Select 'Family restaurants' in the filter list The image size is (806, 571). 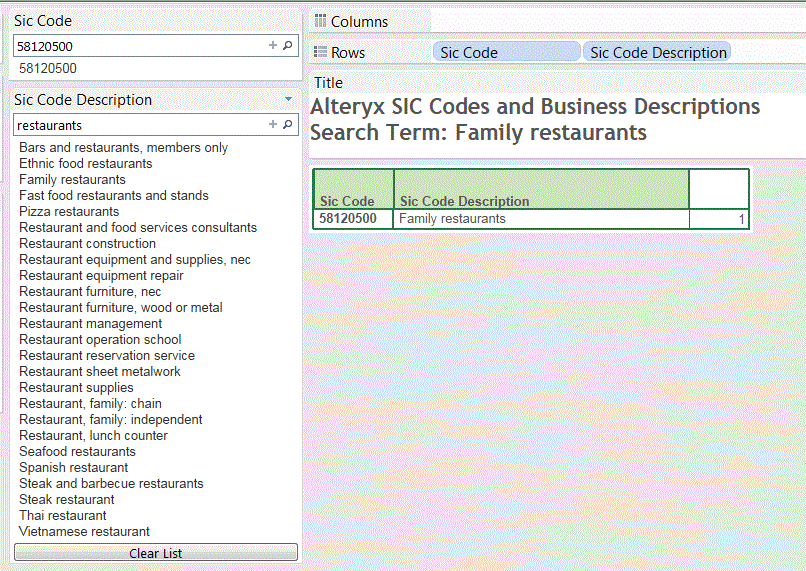point(72,179)
